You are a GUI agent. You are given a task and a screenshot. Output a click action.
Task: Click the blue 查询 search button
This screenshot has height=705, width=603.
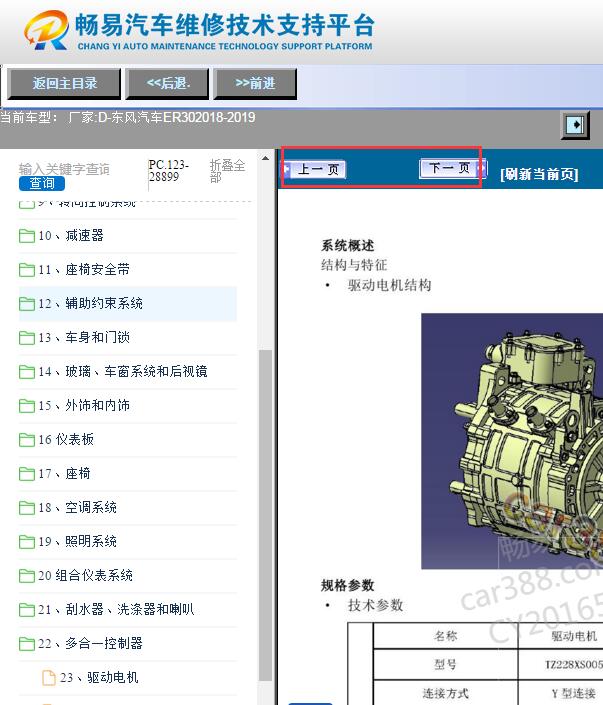coord(42,183)
